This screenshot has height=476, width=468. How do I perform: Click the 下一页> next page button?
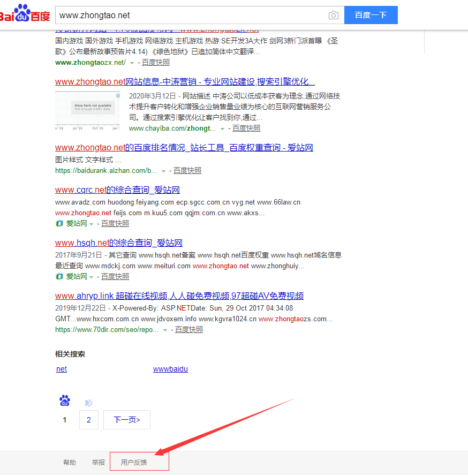127,420
